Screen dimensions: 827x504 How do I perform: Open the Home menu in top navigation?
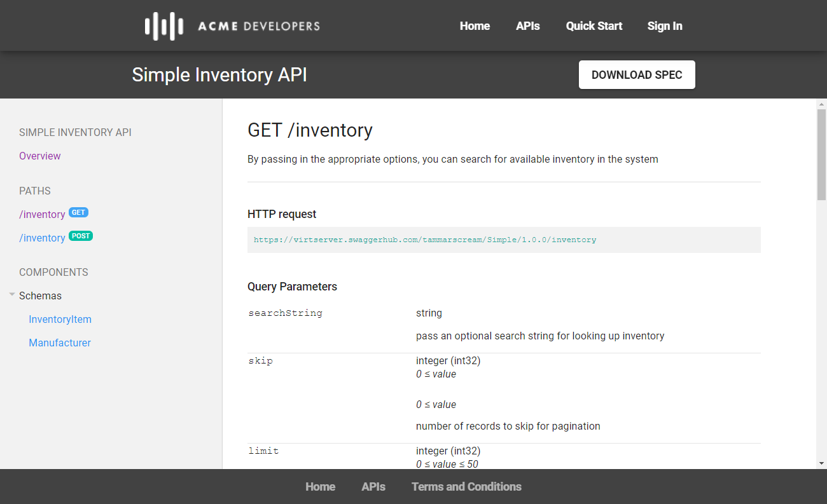(475, 26)
